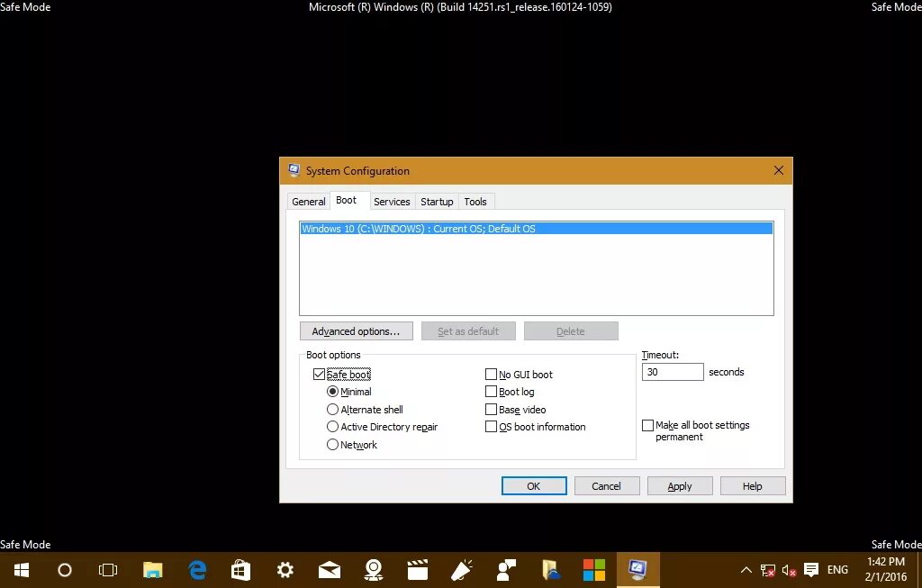Click the Cancel button

pos(606,486)
